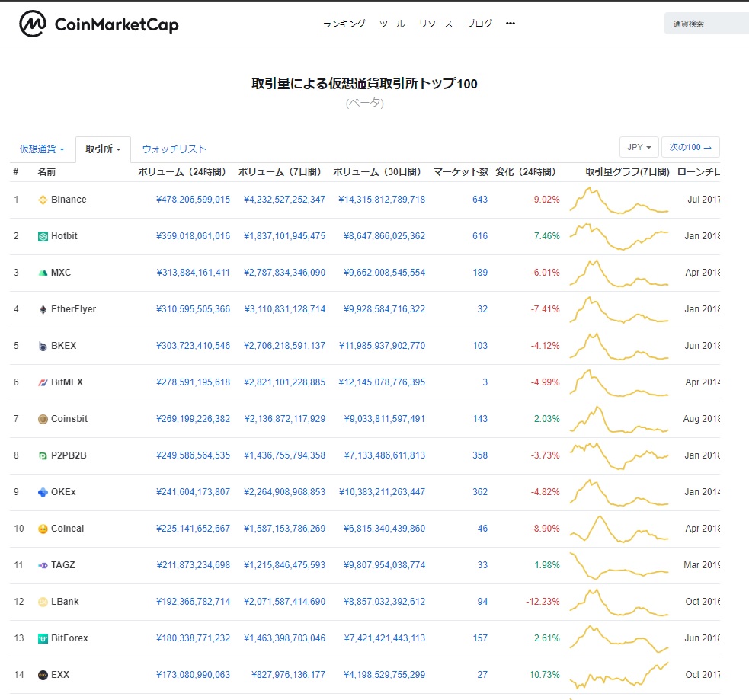Open the ツール menu
This screenshot has width=749, height=700.
(392, 24)
